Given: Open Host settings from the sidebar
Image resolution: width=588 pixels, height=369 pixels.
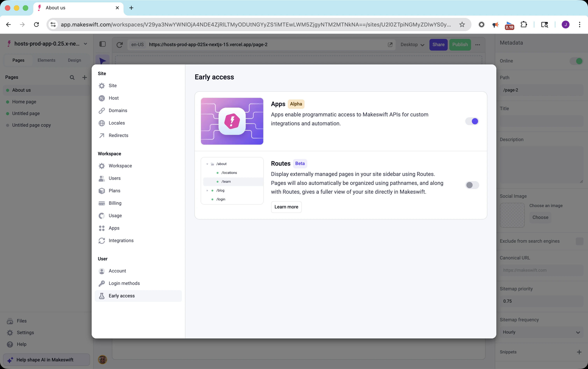Looking at the screenshot, I should point(114,98).
